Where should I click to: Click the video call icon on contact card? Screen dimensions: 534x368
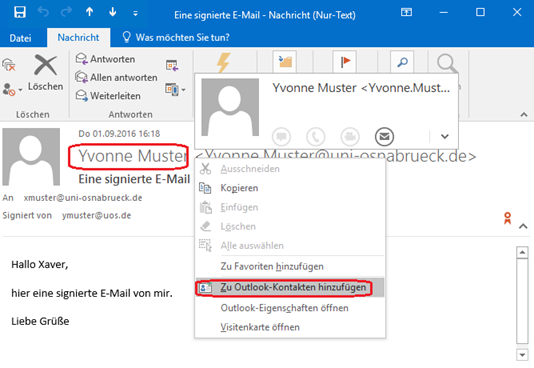coord(350,137)
